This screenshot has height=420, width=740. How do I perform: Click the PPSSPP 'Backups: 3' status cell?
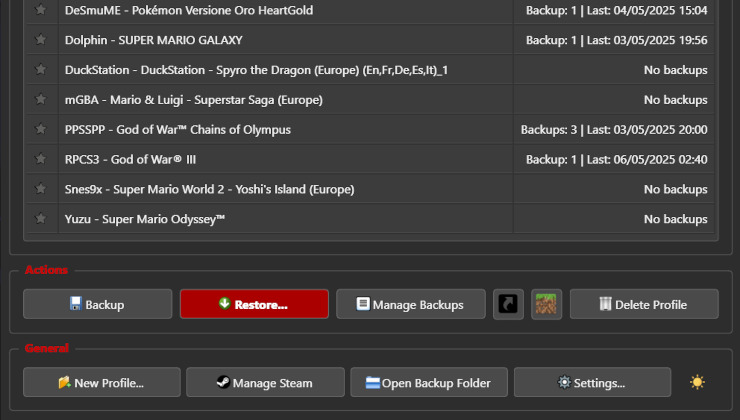point(613,129)
